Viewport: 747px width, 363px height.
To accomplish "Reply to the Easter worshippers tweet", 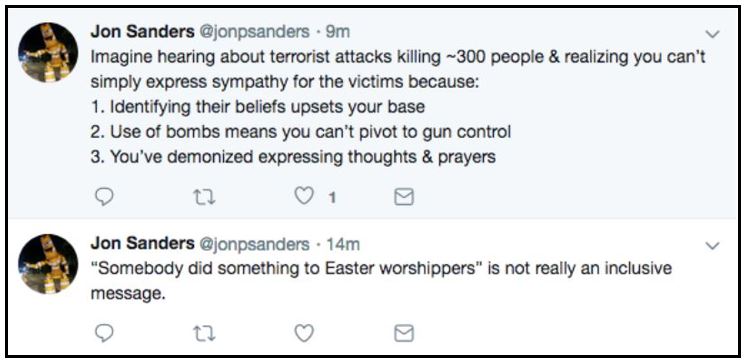I will [104, 333].
